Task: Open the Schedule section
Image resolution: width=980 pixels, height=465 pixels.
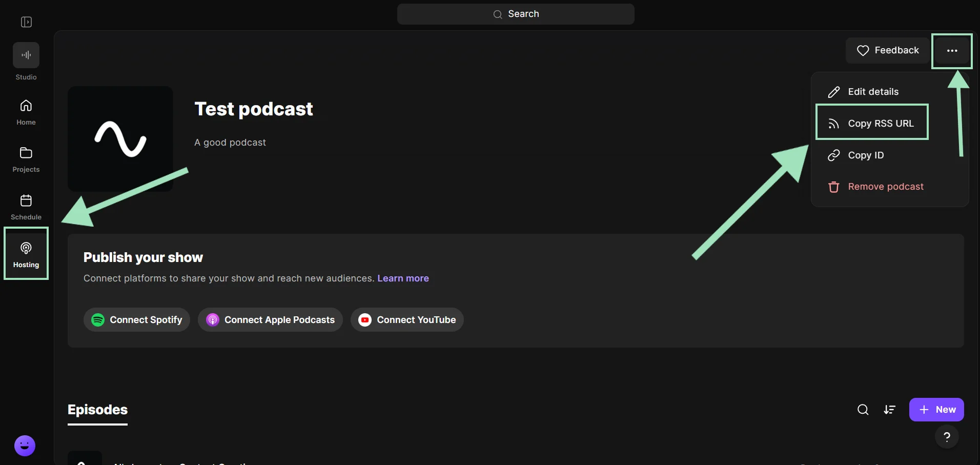Action: pyautogui.click(x=26, y=206)
